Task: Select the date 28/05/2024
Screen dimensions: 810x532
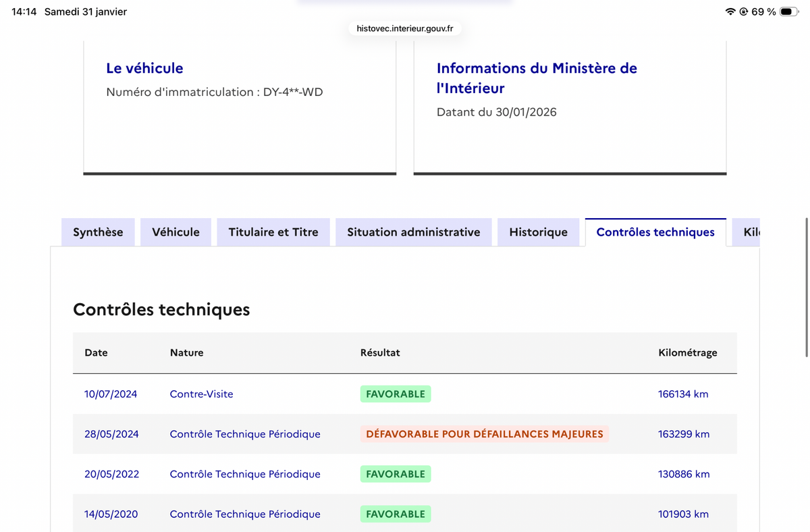Action: (111, 434)
